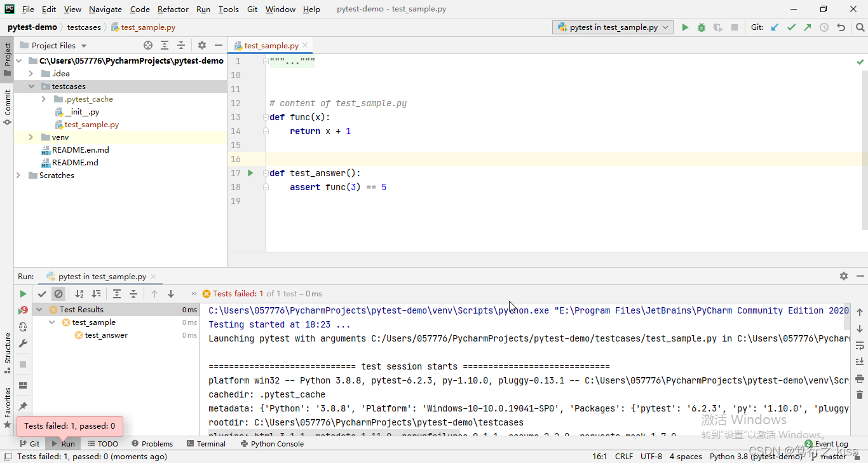
Task: Push commits with the green arrow icon
Action: point(808,27)
